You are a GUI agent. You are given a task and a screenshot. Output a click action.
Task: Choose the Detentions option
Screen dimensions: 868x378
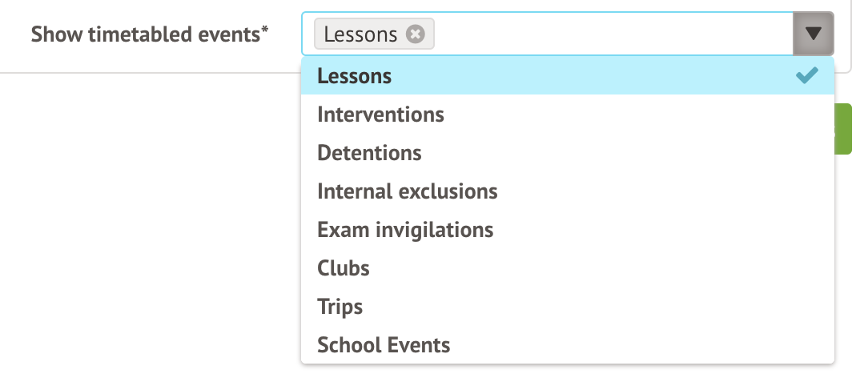click(369, 153)
